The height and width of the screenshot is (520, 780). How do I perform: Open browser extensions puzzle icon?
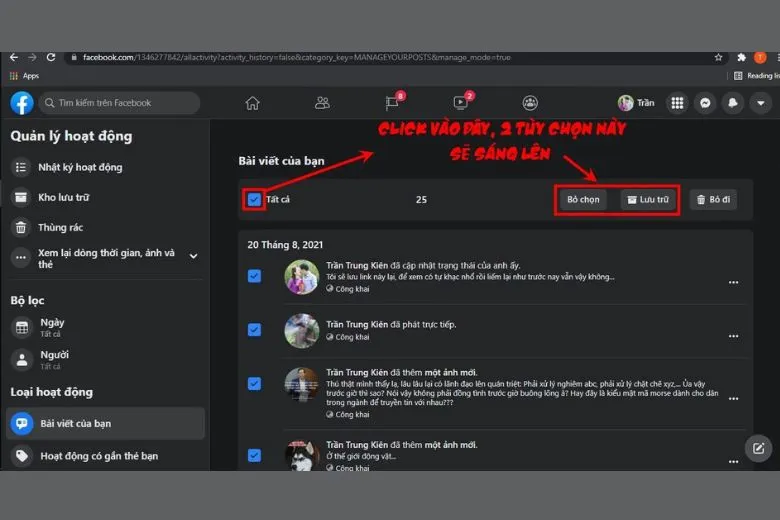click(741, 57)
